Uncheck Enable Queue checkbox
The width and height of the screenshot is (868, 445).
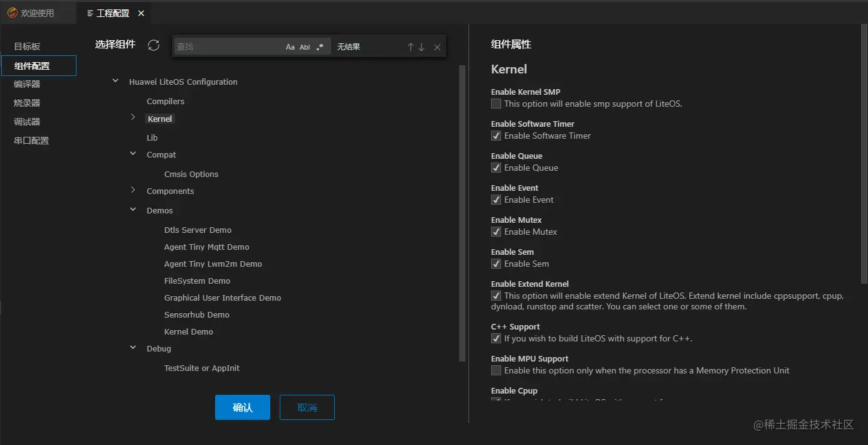pyautogui.click(x=496, y=168)
